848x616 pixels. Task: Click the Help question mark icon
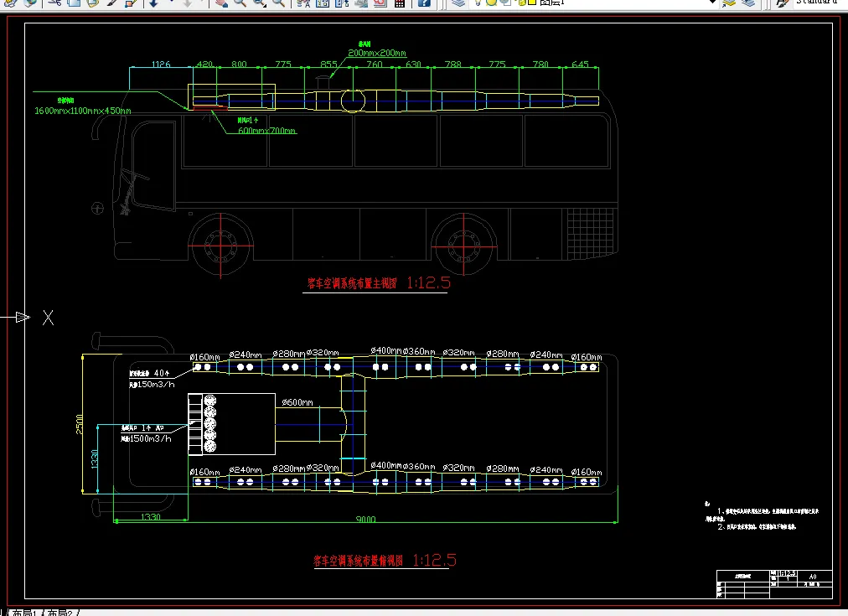pos(424,3)
